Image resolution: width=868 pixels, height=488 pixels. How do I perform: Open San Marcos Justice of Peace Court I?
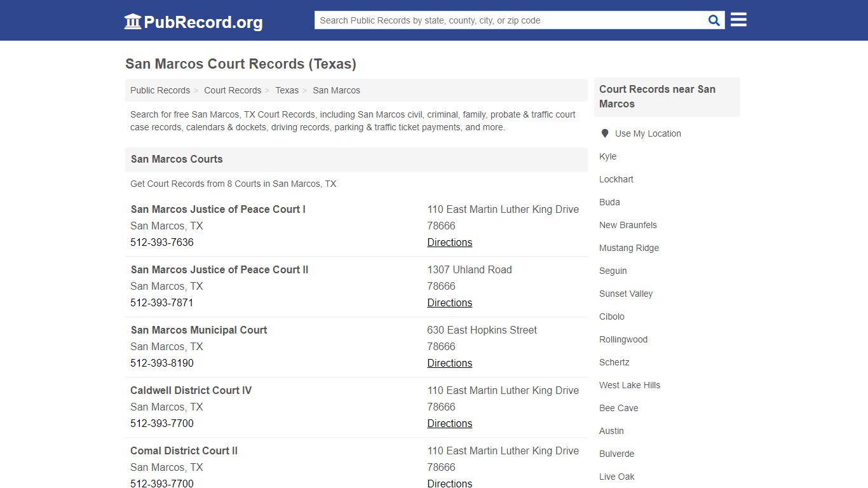(x=218, y=209)
